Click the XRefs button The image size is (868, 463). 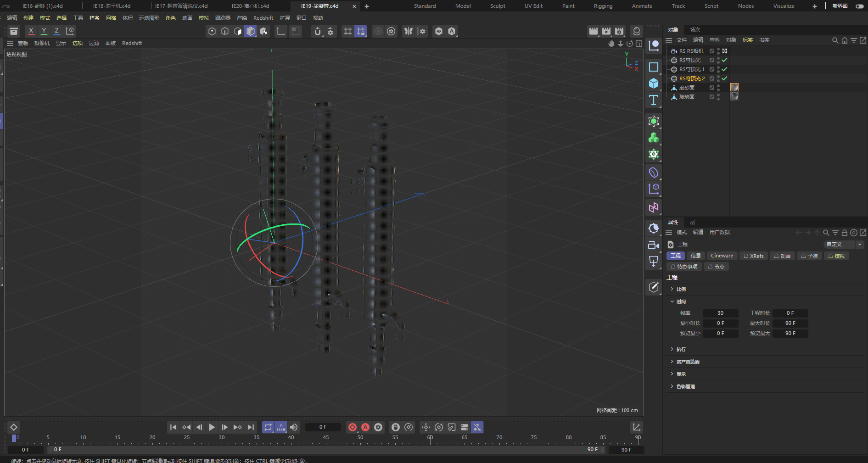(754, 256)
